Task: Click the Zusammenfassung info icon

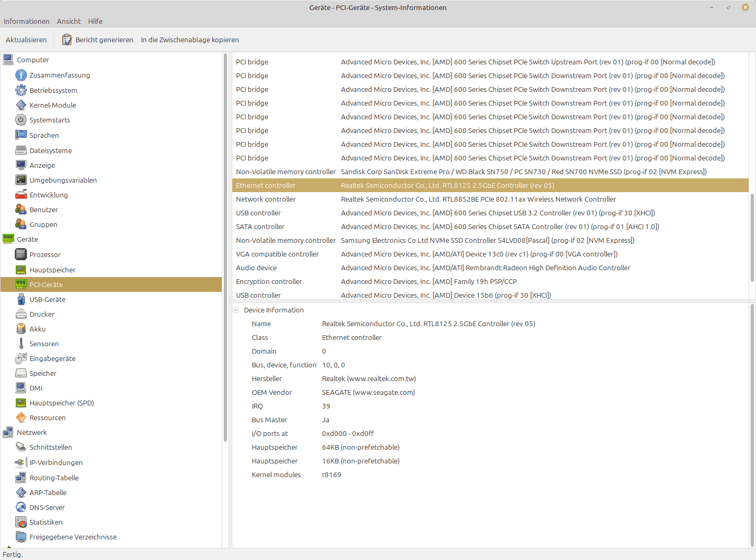Action: point(21,75)
